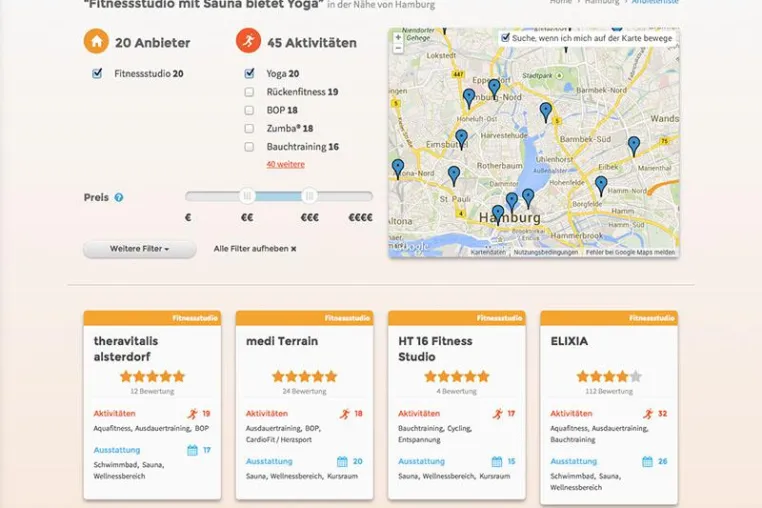Click the red running Aktivitäten icon
762x508 pixels.
(248, 41)
